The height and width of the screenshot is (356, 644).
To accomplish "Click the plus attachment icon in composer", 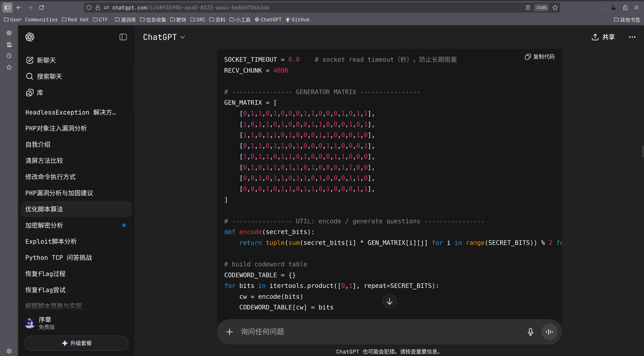I will (x=229, y=332).
